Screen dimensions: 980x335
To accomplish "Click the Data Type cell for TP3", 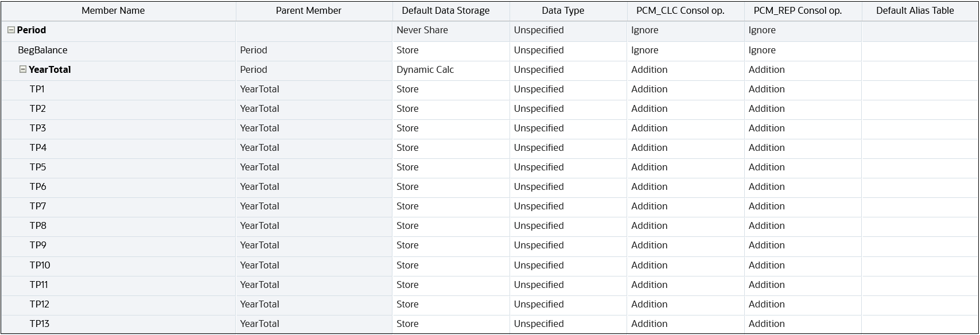I will pos(539,128).
